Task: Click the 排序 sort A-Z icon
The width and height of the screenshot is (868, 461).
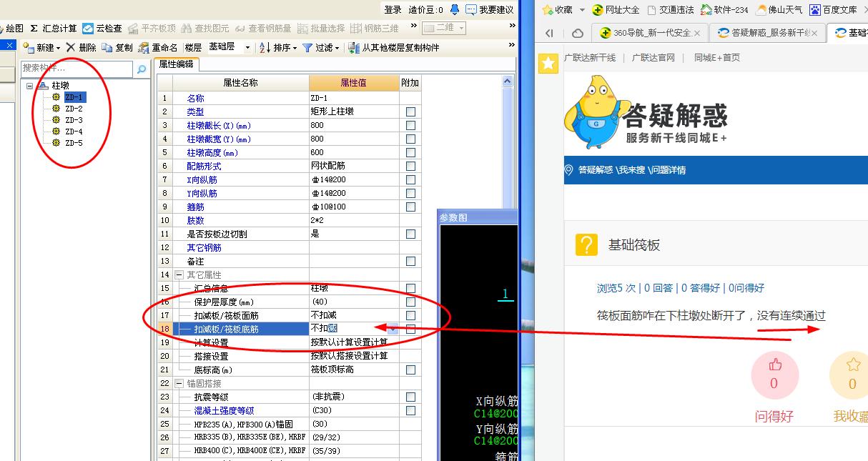Action: pos(265,47)
